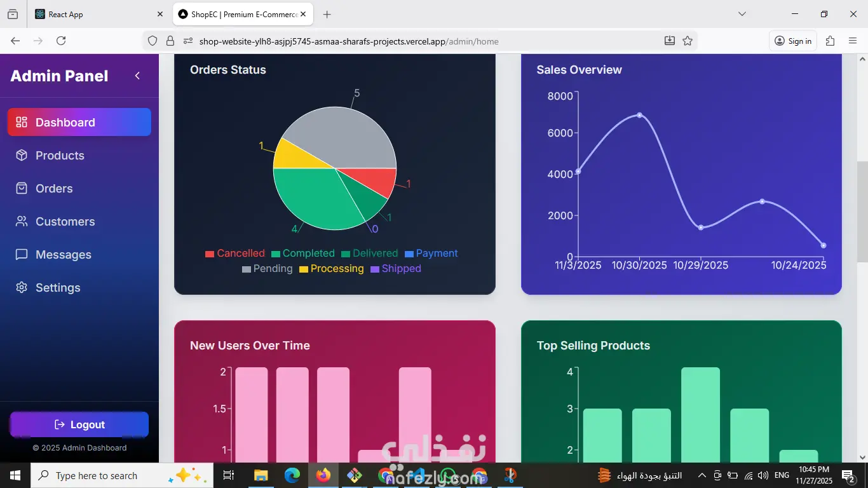Open the browser extensions puzzle icon
Screen dimensions: 868x488
tap(830, 41)
